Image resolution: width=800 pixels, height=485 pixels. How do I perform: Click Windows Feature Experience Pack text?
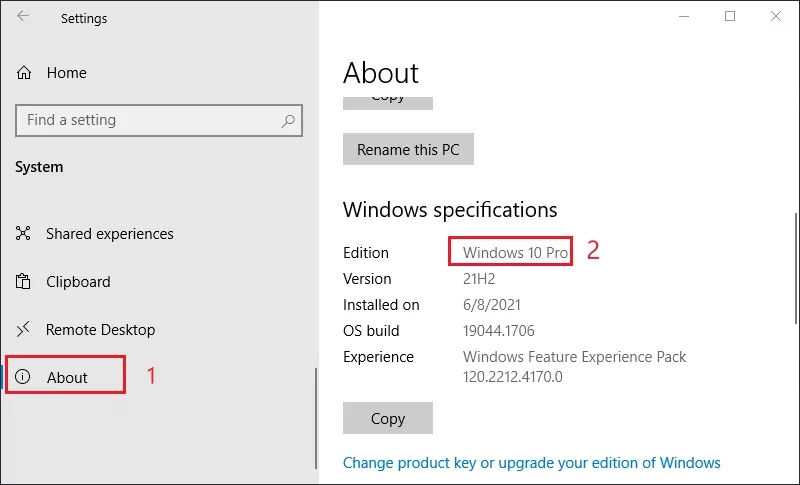tap(574, 356)
